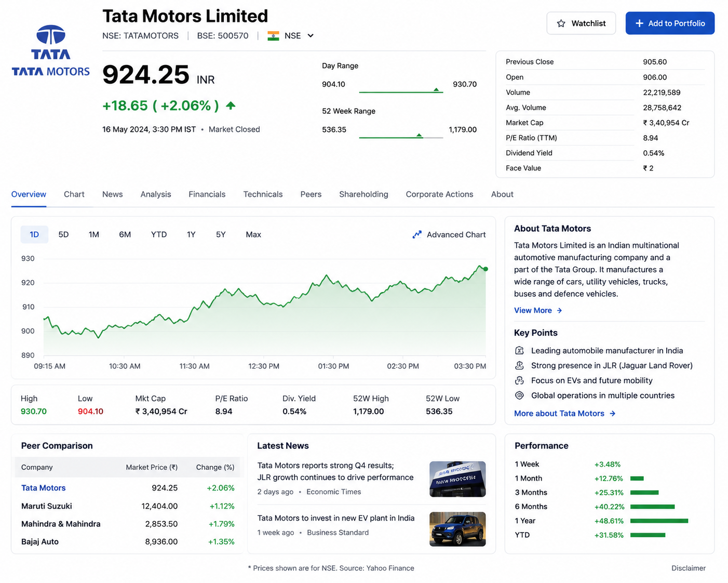
Task: Select the 1M chart range
Action: [x=93, y=234]
